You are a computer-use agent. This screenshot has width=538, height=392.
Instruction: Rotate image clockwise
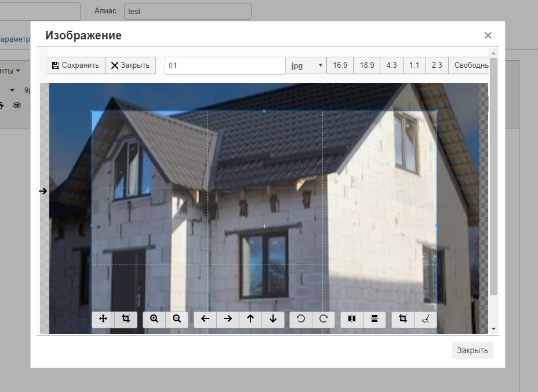pyautogui.click(x=323, y=319)
